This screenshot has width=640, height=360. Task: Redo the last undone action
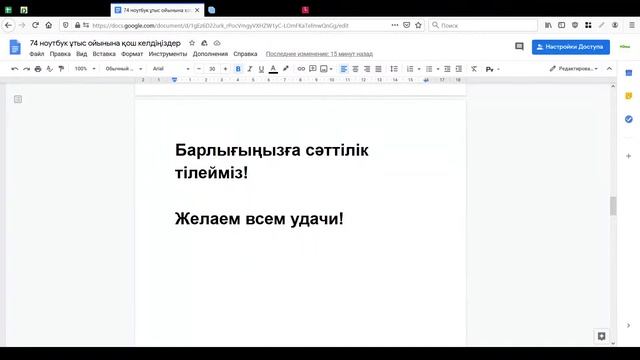[x=27, y=69]
